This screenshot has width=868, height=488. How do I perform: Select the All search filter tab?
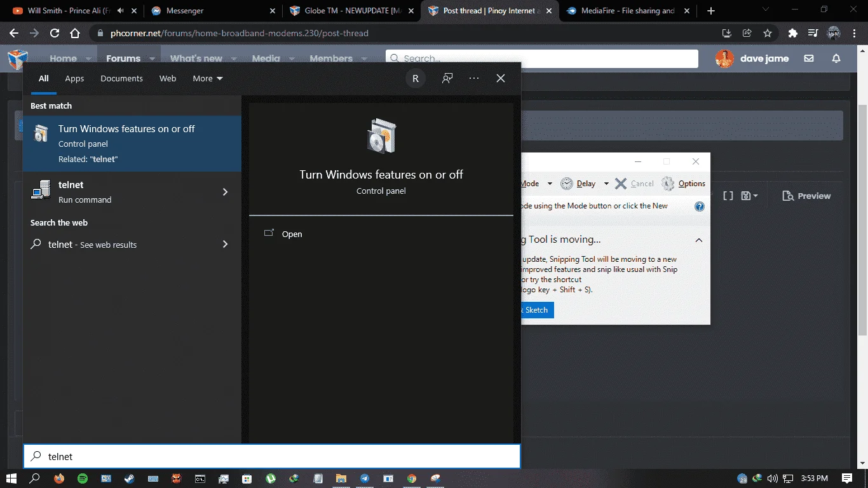(43, 78)
